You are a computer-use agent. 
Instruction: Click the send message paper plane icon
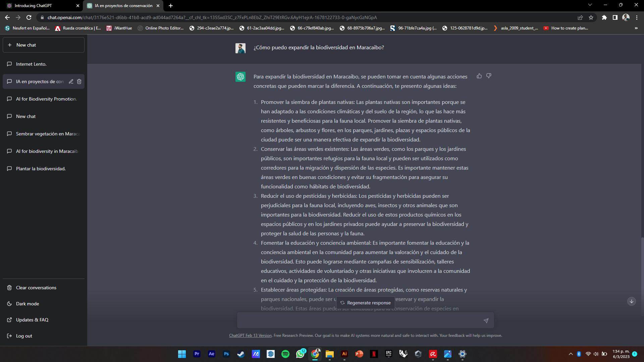[486, 320]
